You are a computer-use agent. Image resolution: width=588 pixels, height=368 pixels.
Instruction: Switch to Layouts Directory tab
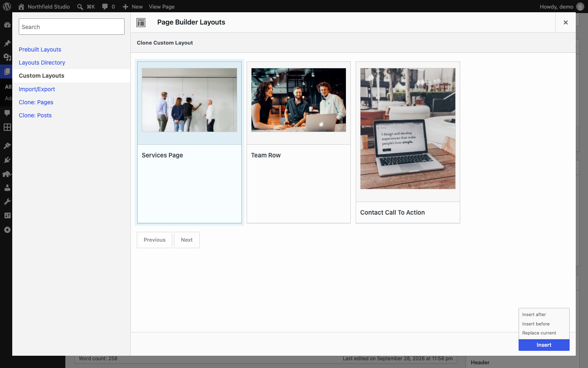42,63
